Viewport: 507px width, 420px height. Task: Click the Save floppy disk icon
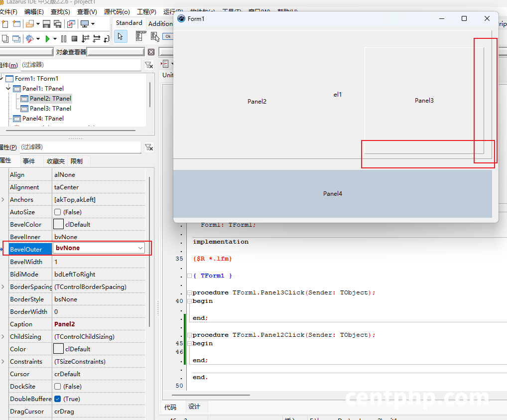[46, 23]
